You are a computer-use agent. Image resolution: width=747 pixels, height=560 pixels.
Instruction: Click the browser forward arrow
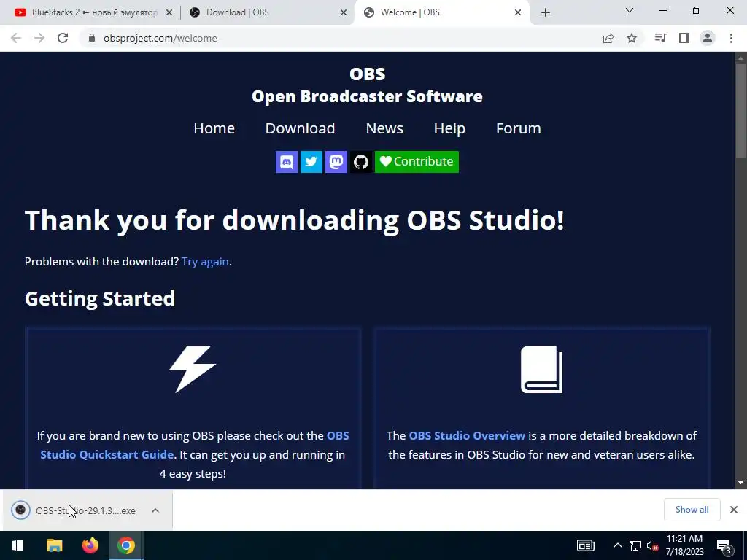pos(39,38)
